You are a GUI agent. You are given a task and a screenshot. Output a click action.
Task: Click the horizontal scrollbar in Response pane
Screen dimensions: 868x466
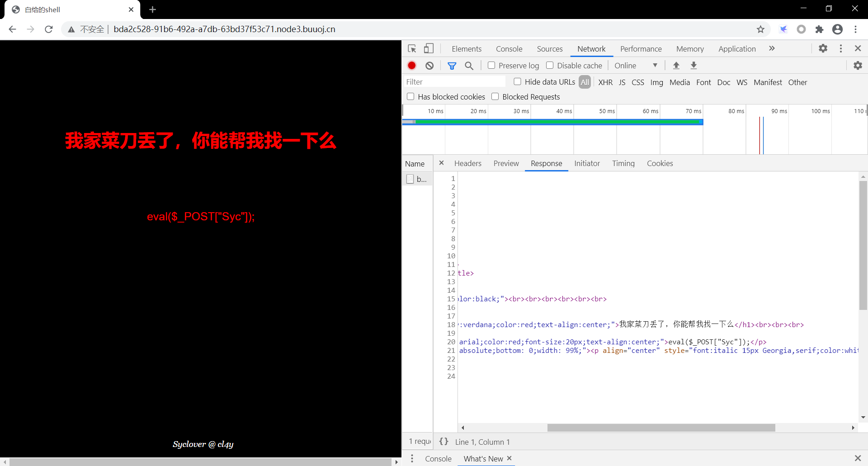pos(661,428)
